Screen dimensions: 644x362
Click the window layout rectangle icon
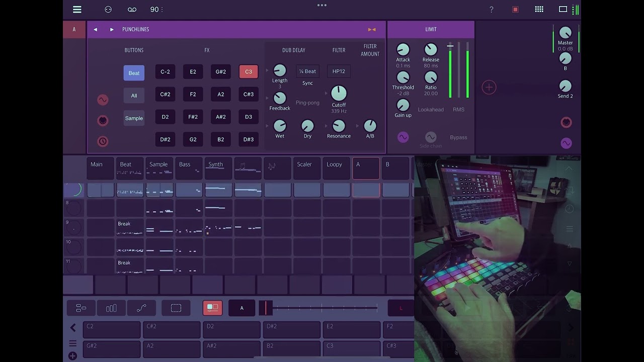point(563,9)
